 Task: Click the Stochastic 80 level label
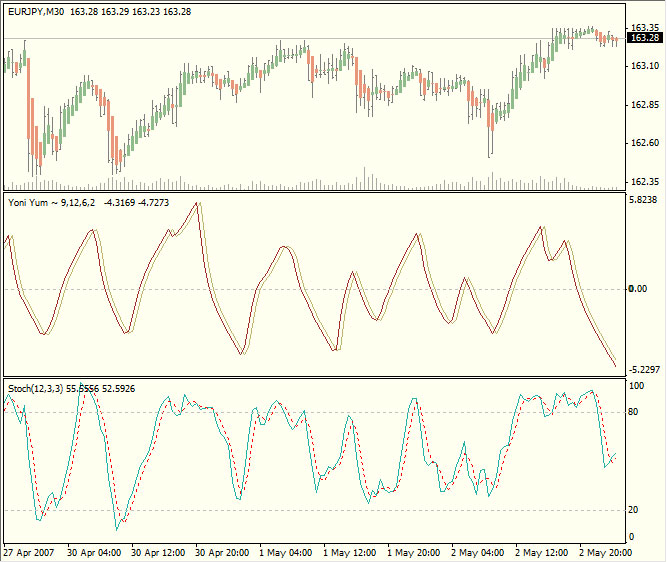633,412
